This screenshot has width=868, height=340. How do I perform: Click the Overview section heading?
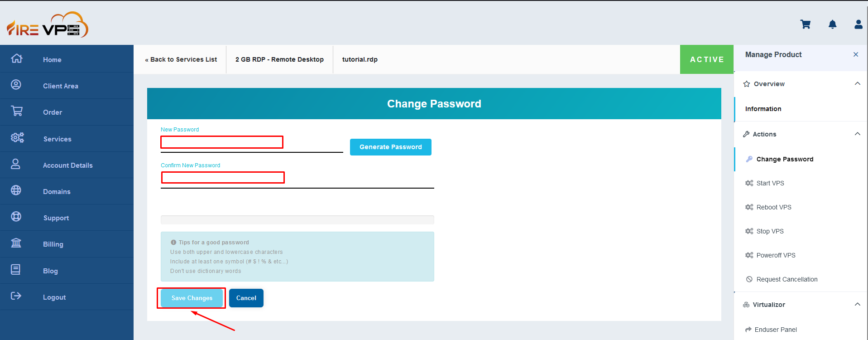[x=769, y=84]
